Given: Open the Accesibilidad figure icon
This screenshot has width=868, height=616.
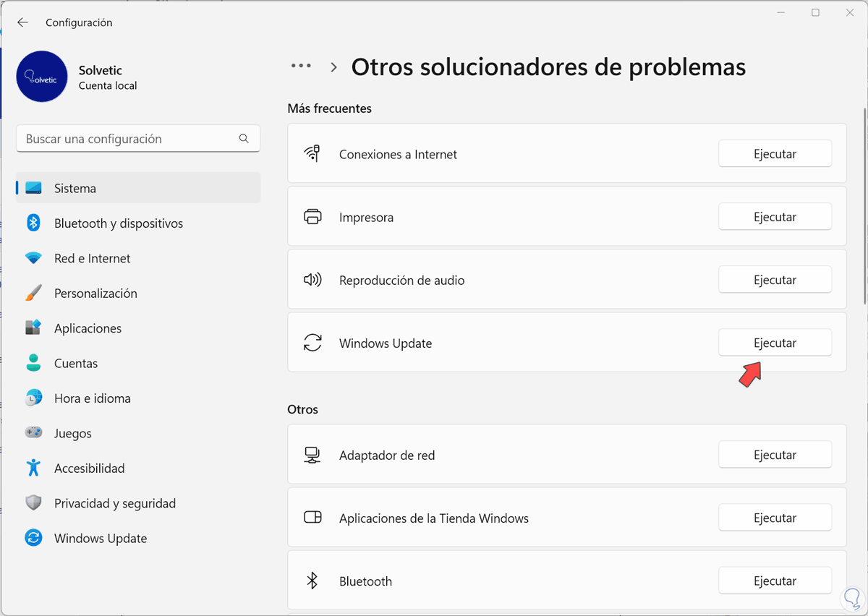Looking at the screenshot, I should 33,469.
